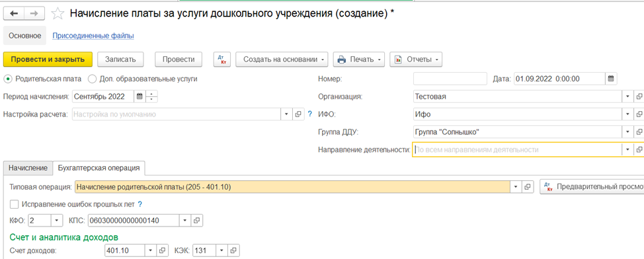Focus Настройка расчета input field
The image size is (644, 259).
click(177, 114)
